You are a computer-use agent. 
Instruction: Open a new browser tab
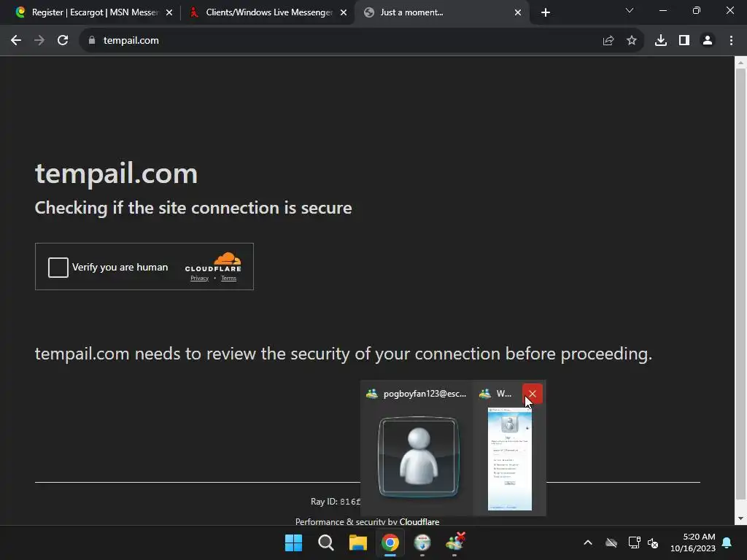click(546, 12)
